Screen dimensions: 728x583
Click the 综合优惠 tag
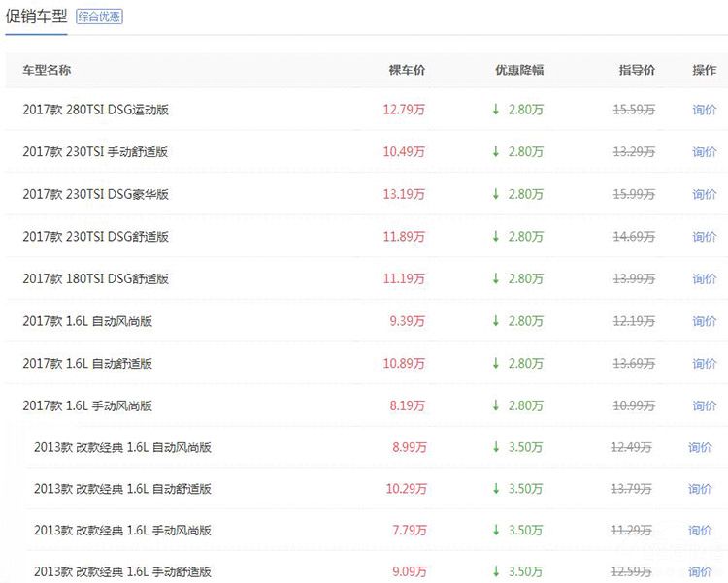point(100,16)
